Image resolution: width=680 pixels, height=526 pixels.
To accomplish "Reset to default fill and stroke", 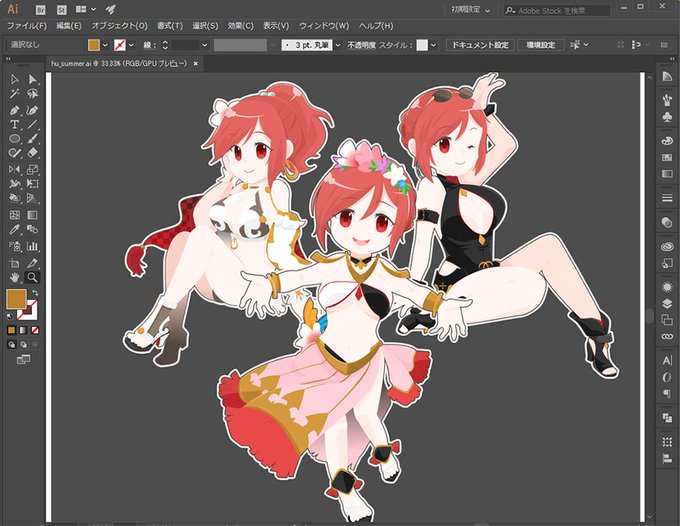I will pos(10,317).
